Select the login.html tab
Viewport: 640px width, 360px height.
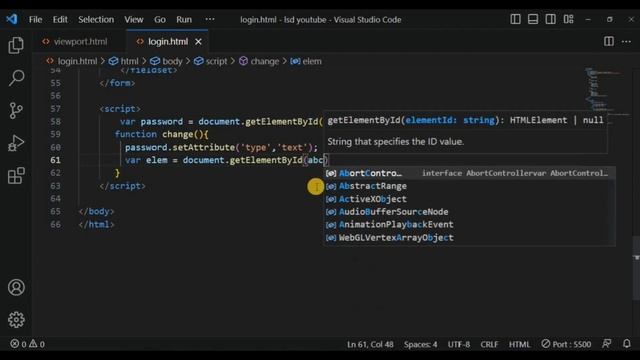(168, 42)
